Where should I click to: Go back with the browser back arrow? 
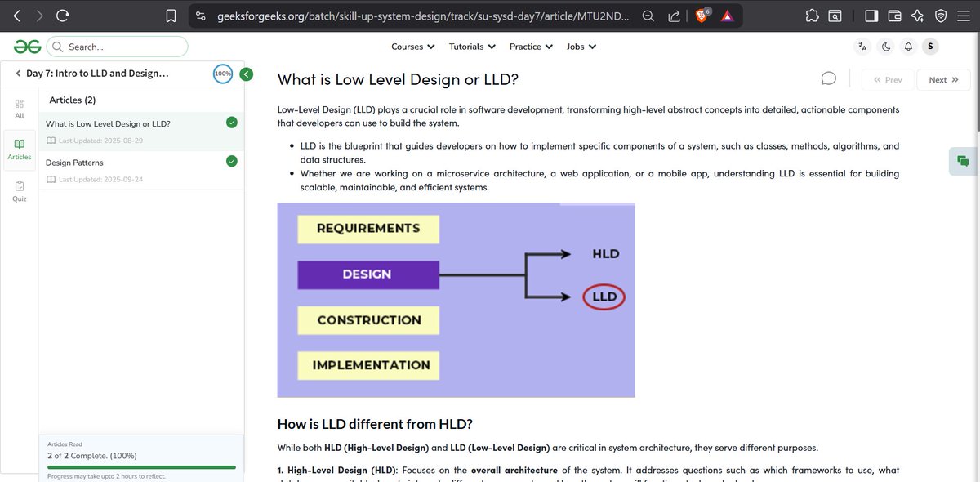pyautogui.click(x=17, y=16)
